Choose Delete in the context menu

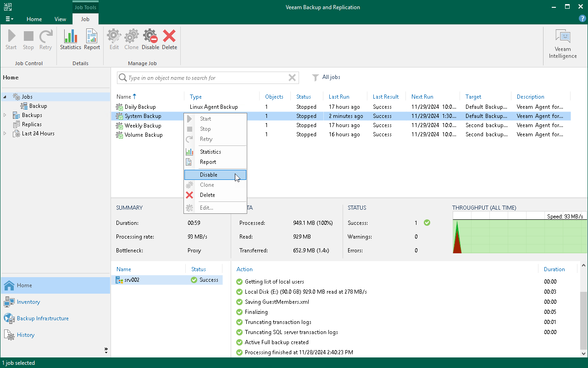pyautogui.click(x=215, y=195)
